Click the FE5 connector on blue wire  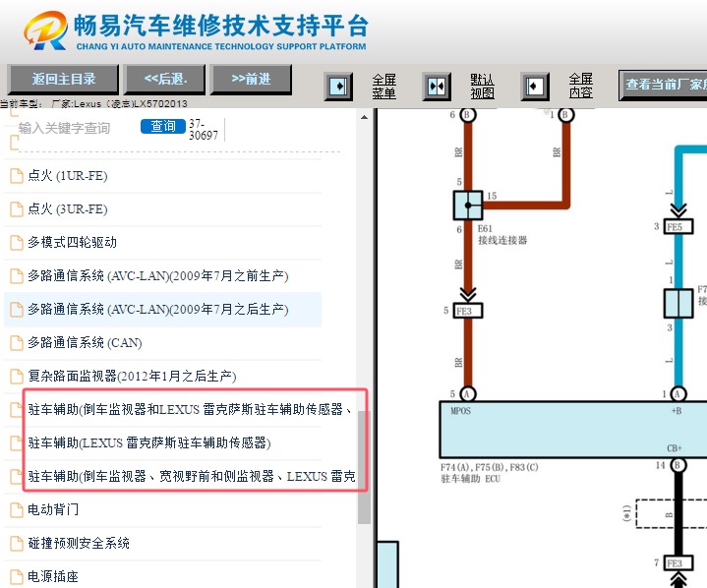pyautogui.click(x=678, y=226)
